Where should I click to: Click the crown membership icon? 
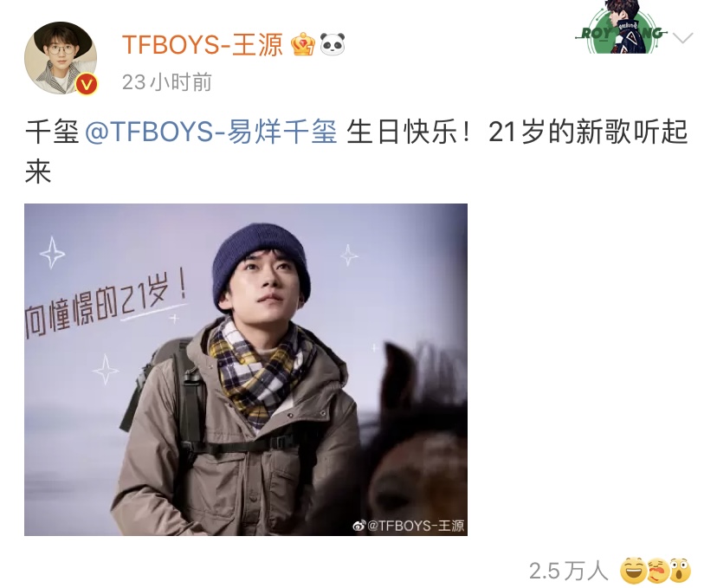tap(303, 44)
